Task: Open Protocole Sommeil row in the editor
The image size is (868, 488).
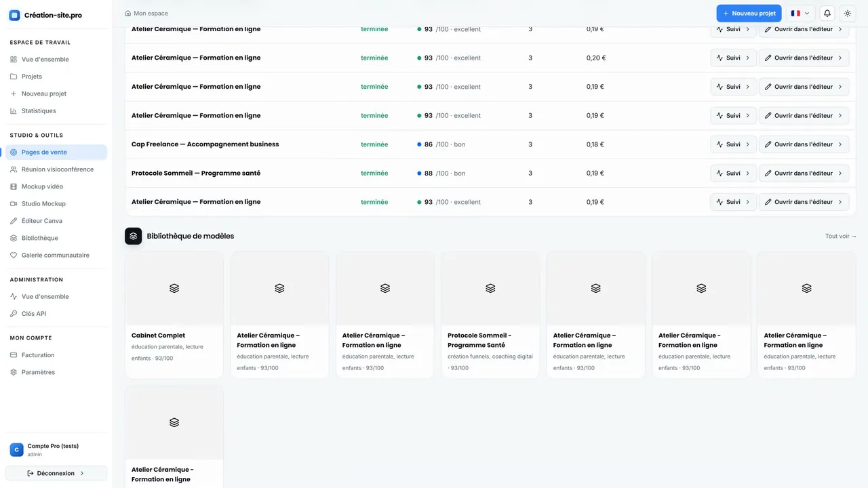Action: point(804,173)
